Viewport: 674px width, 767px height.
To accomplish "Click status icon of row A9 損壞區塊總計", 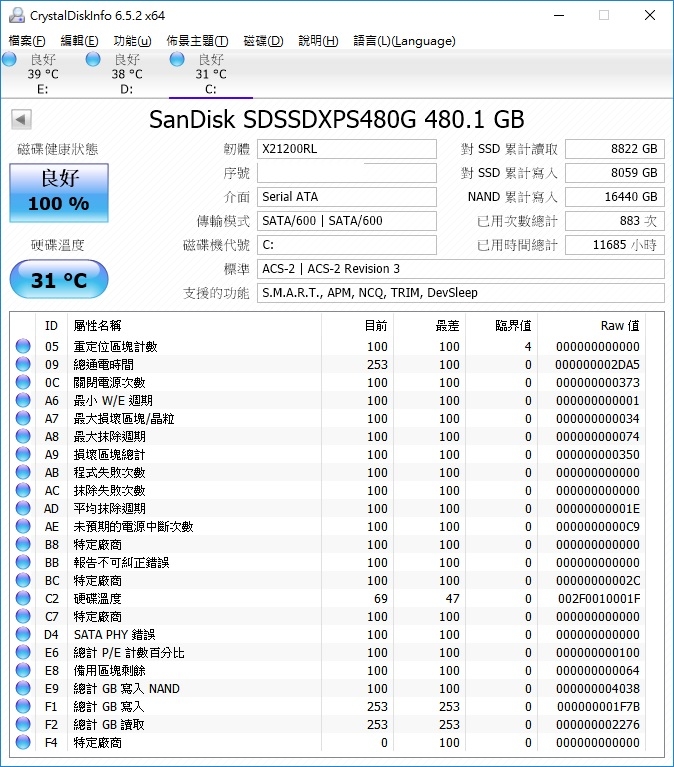I will [23, 454].
